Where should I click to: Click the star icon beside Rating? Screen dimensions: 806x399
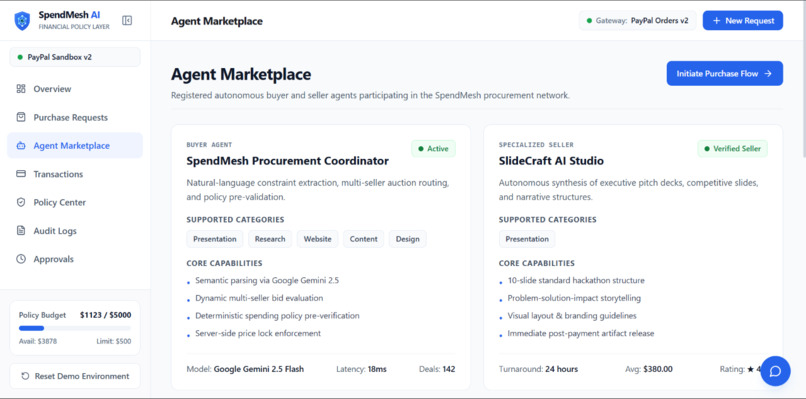pyautogui.click(x=750, y=369)
